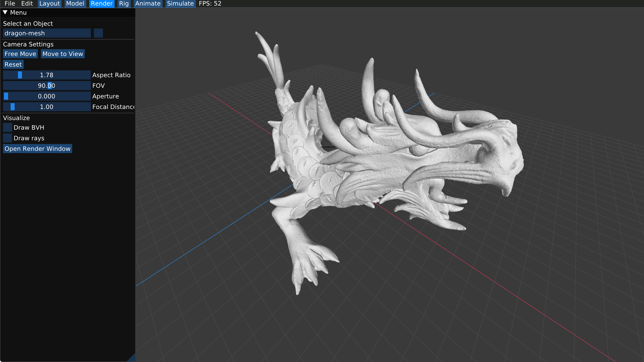Switch to the Simulate mode tab
Image resolution: width=644 pixels, height=362 pixels.
(x=180, y=4)
